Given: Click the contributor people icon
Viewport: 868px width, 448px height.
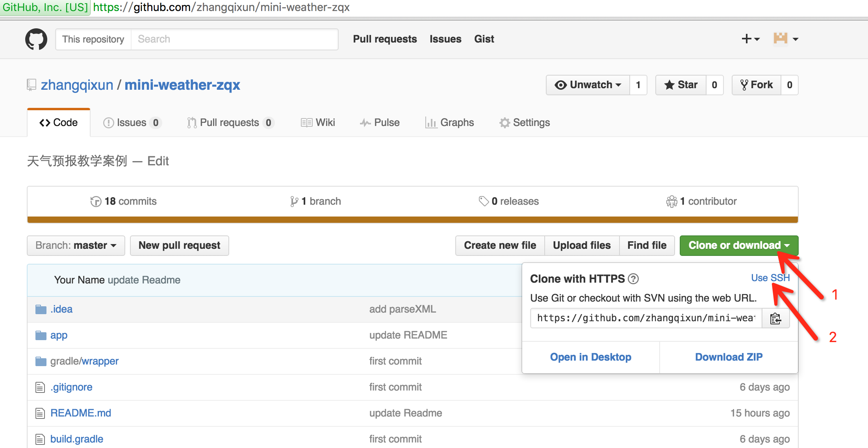Looking at the screenshot, I should (x=671, y=202).
